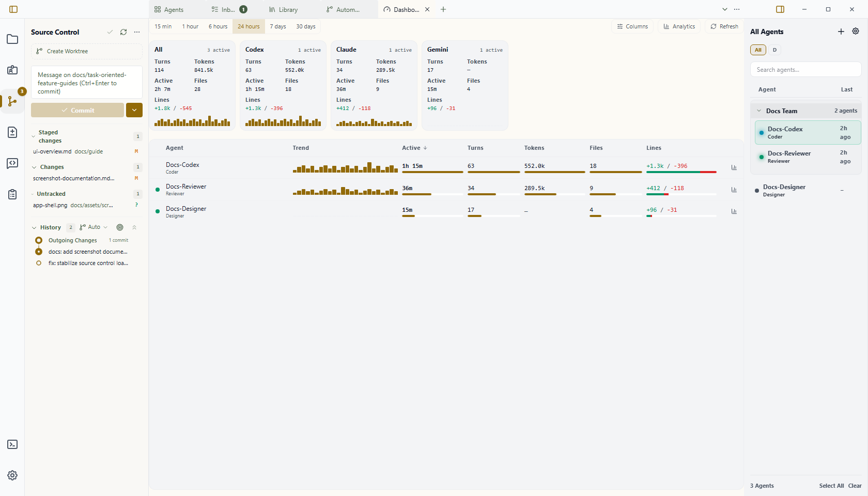
Task: Open the Analytics button
Action: click(679, 26)
